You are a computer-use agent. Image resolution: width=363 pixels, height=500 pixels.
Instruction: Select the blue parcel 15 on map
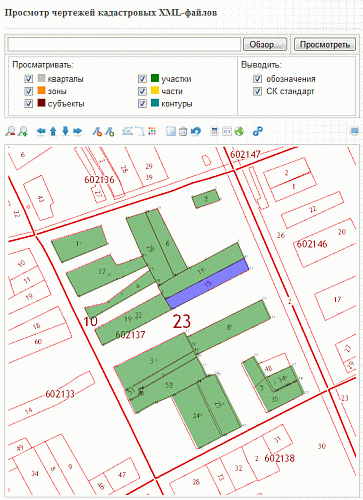click(x=207, y=283)
